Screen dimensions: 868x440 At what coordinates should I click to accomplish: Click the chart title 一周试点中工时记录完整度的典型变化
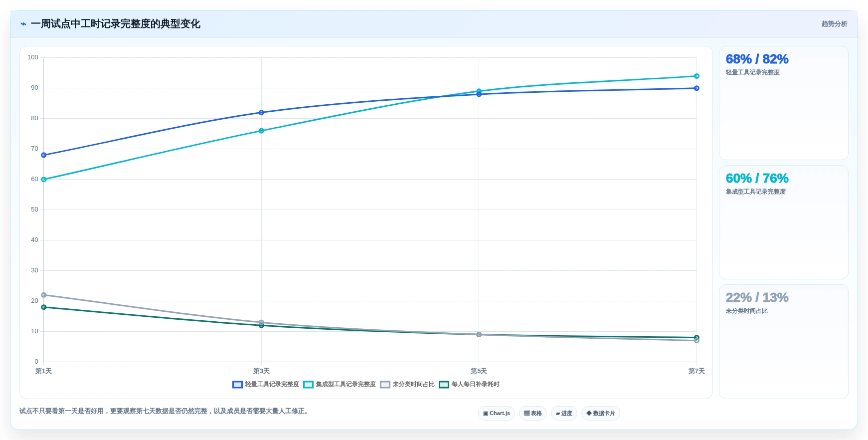click(116, 24)
